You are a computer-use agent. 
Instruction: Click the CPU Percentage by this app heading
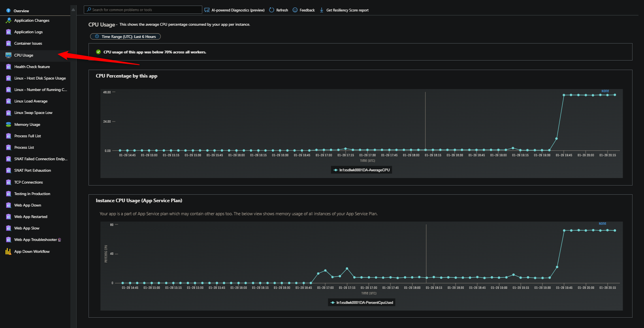click(x=126, y=76)
